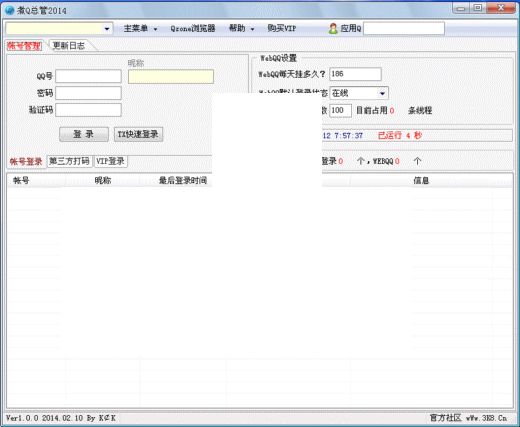The width and height of the screenshot is (520, 427).
Task: Open the 帮助 menu
Action: tap(241, 29)
